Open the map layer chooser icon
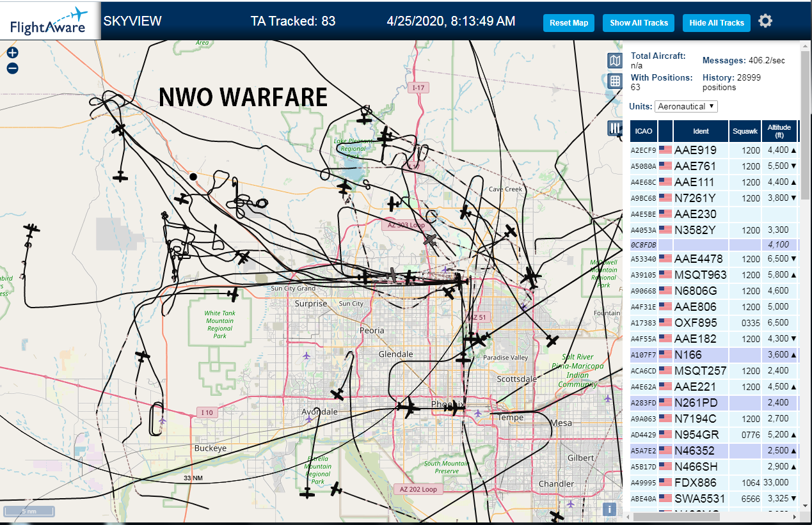The height and width of the screenshot is (525, 812). coord(614,61)
